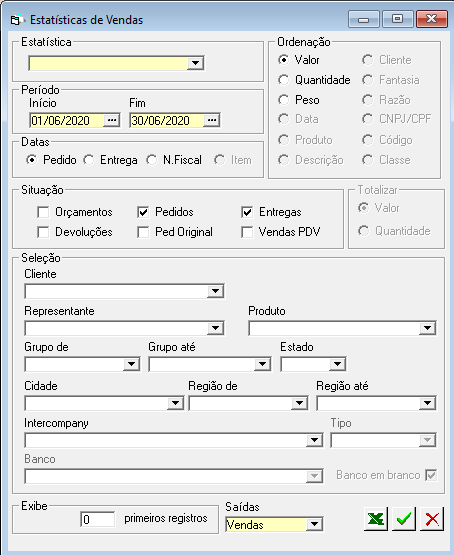The image size is (454, 555).
Task: Check the Orçamentos checkbox
Action: tap(43, 212)
